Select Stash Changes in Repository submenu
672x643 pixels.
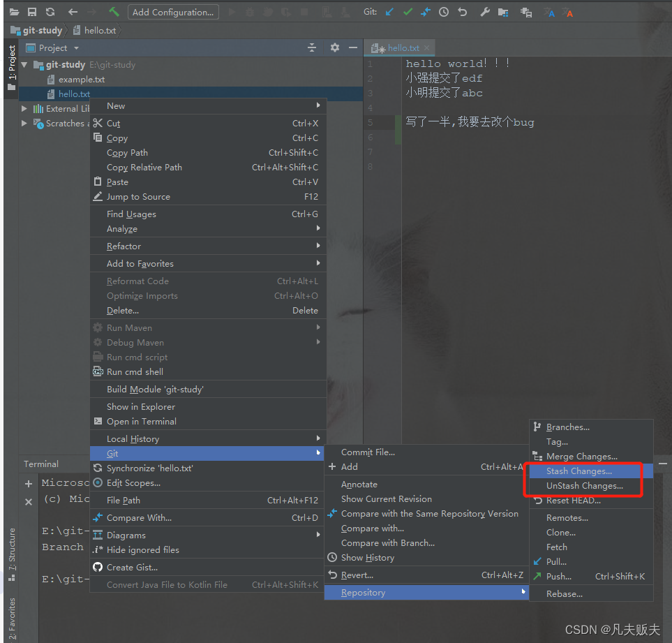tap(591, 471)
